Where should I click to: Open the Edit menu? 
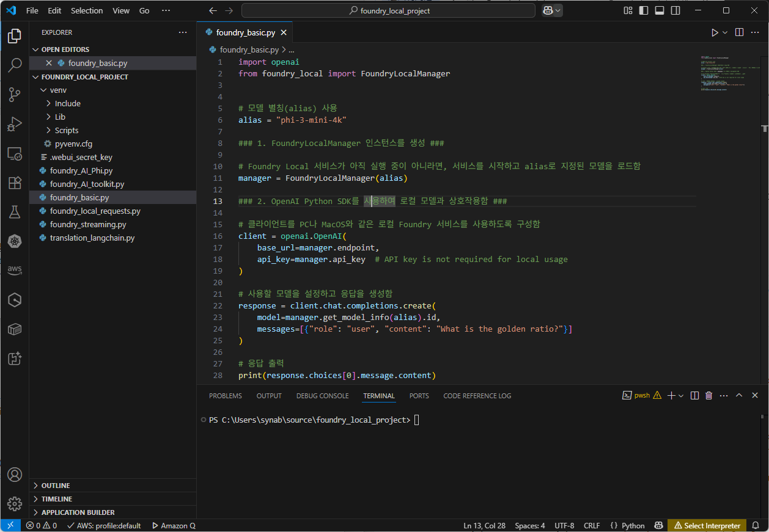pos(54,10)
